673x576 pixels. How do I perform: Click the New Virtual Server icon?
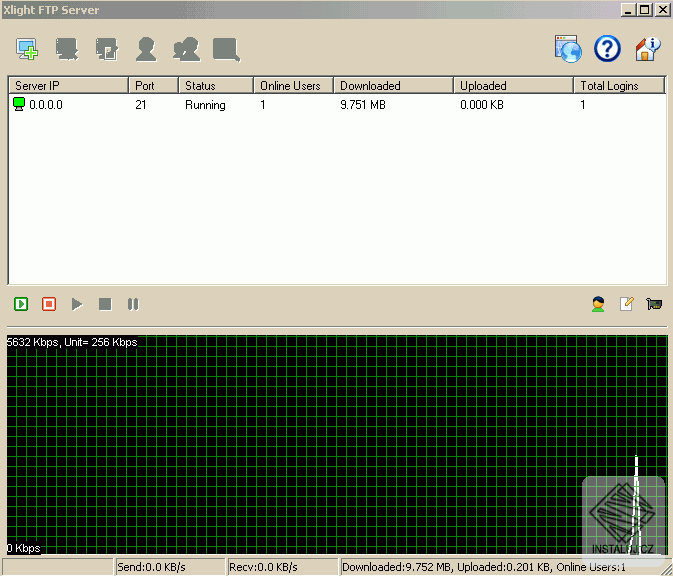27,49
